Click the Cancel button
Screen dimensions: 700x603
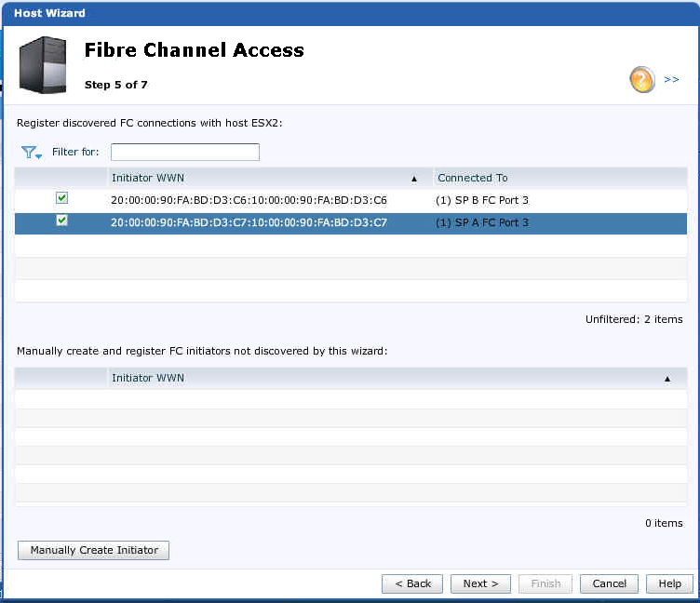[x=609, y=583]
